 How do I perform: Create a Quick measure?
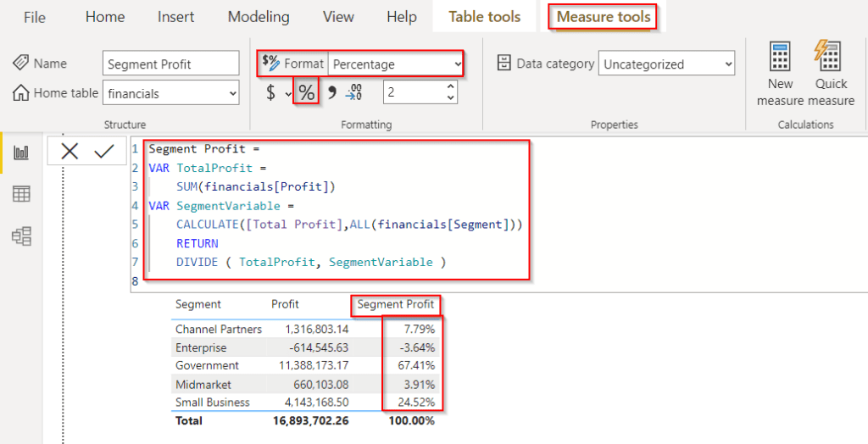point(831,75)
